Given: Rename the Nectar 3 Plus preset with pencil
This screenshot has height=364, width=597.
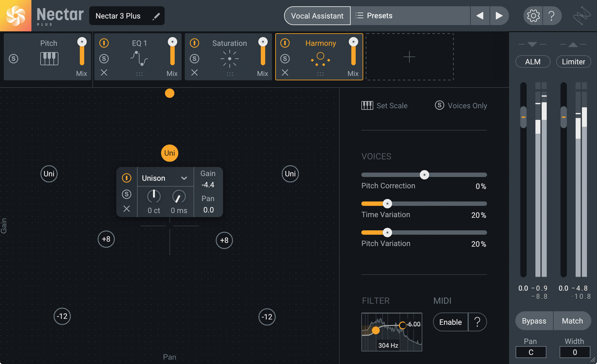Looking at the screenshot, I should coord(156,16).
